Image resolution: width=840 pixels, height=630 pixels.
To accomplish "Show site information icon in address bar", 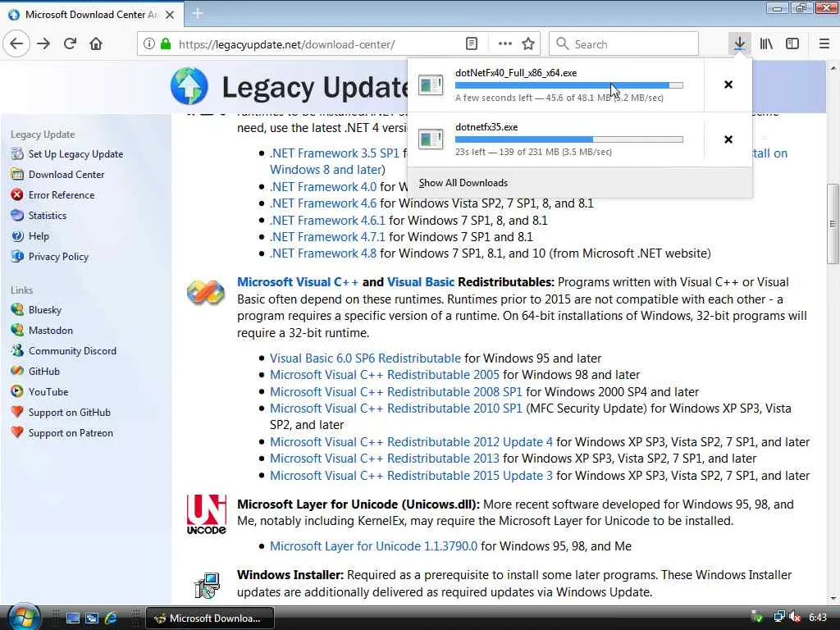I will 149,44.
